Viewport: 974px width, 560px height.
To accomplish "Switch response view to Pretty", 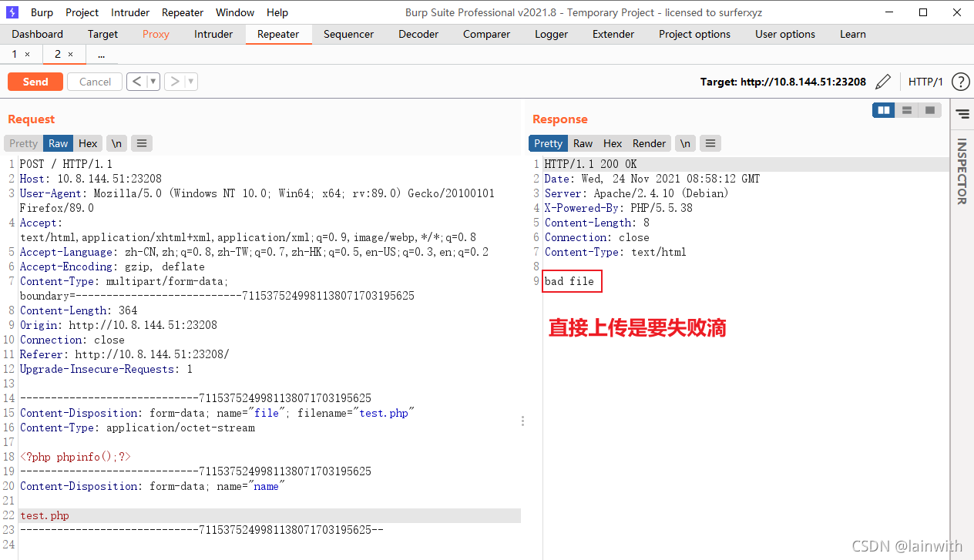I will (x=548, y=143).
